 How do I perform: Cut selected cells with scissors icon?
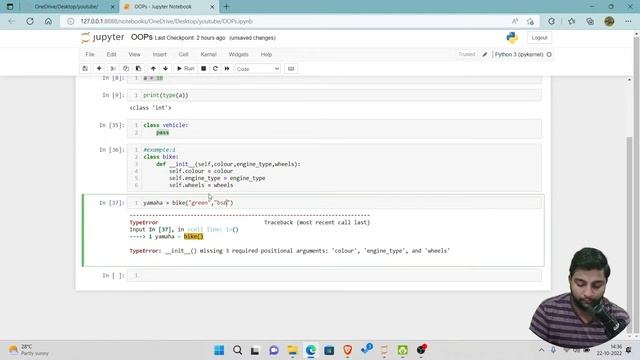(113, 69)
